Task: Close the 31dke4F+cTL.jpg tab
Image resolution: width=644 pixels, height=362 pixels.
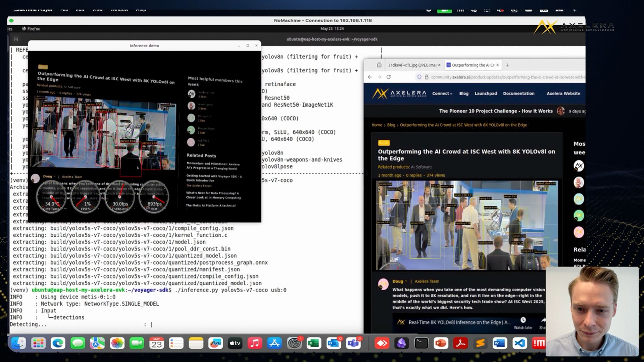Action: (x=439, y=65)
